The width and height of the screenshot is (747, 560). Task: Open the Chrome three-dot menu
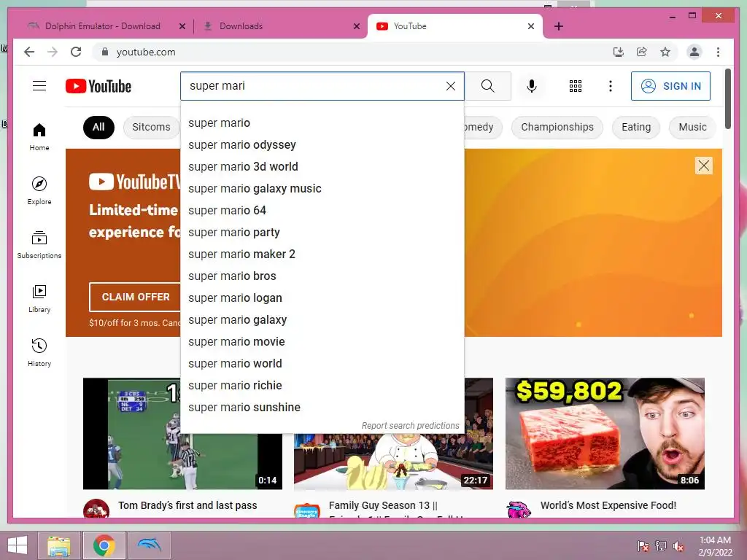(x=718, y=52)
